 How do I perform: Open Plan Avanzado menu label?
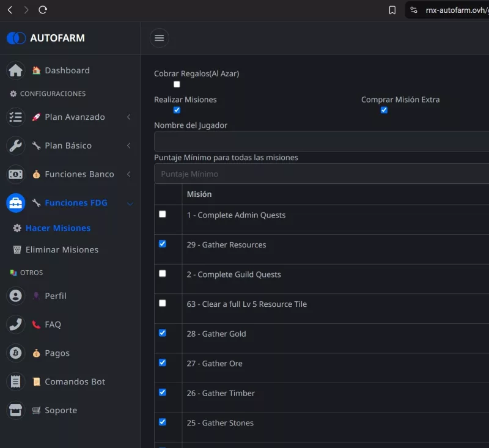(75, 117)
